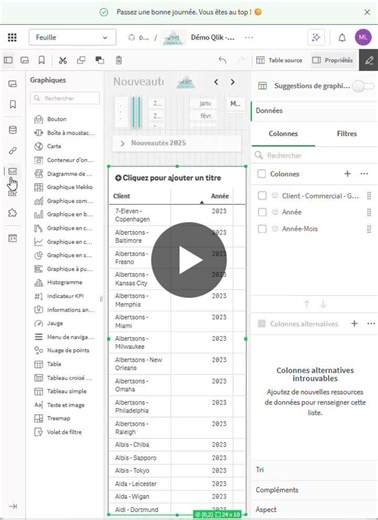
Task: Click the edit pencil button
Action: click(x=369, y=60)
